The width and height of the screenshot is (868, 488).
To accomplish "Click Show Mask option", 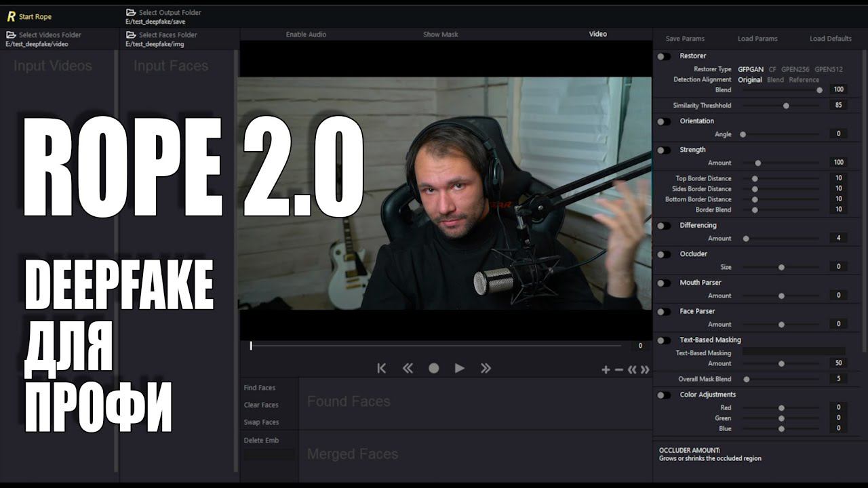I will [441, 35].
